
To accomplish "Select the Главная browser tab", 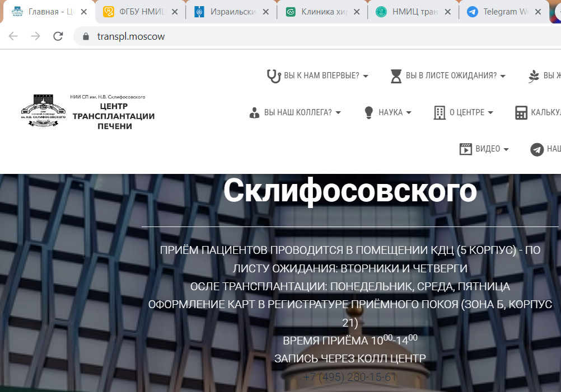I will click(x=49, y=12).
